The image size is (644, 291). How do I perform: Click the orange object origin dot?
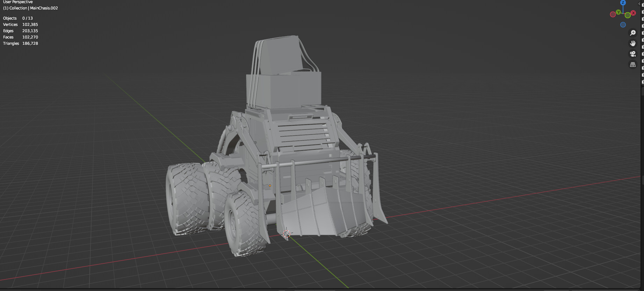(x=270, y=186)
